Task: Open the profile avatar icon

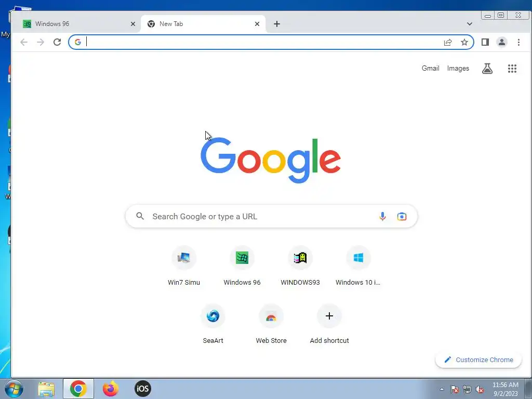Action: point(502,42)
